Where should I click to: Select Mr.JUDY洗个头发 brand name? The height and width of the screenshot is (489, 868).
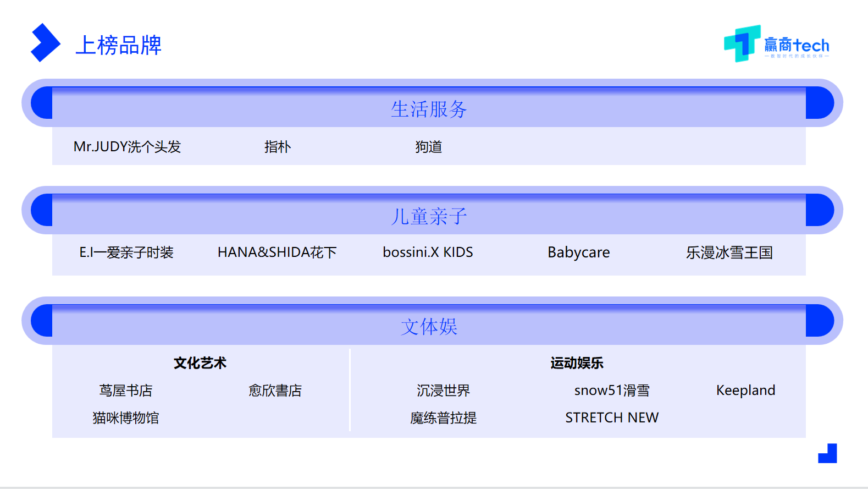click(127, 147)
